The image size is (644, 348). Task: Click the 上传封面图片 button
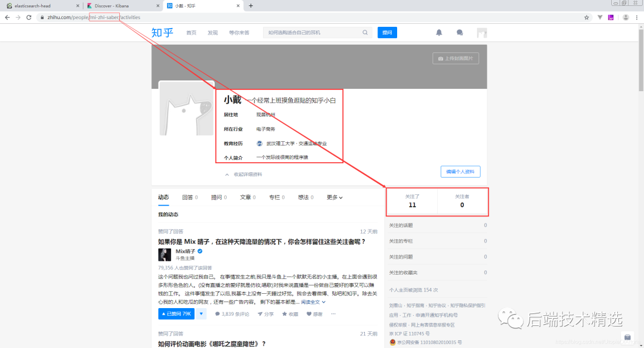(x=456, y=58)
